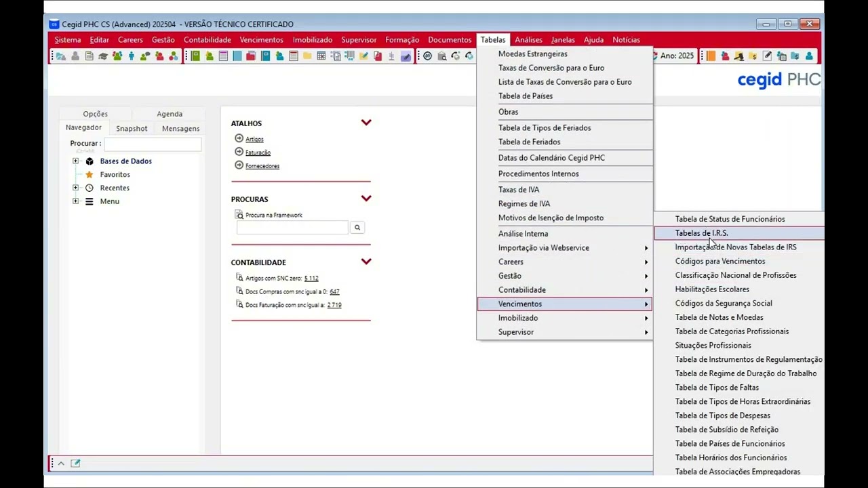Click the pencil edit icon in right toolbar
The height and width of the screenshot is (488, 868).
767,56
